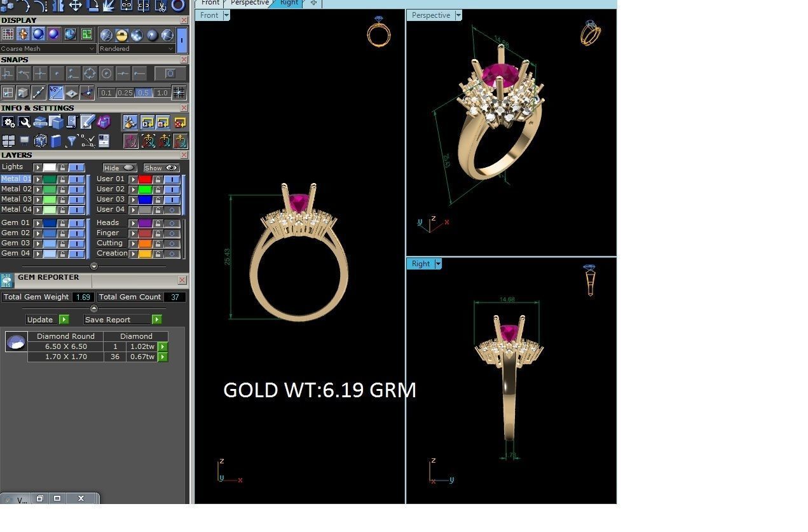Open the Rendered display mode dropdown

(137, 48)
